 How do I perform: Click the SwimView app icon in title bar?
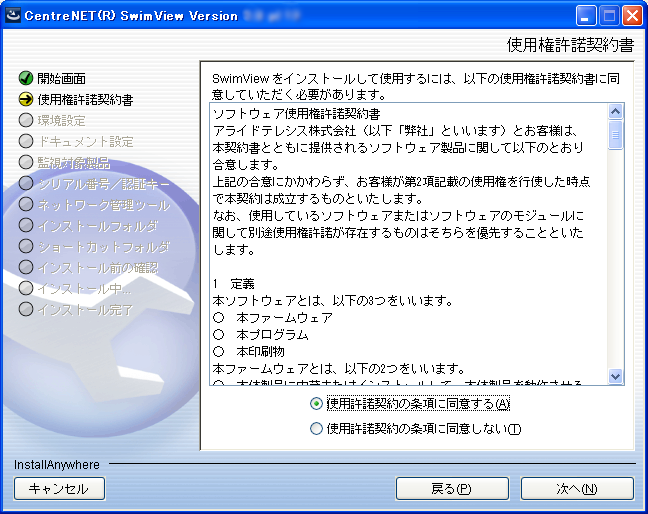coord(13,16)
